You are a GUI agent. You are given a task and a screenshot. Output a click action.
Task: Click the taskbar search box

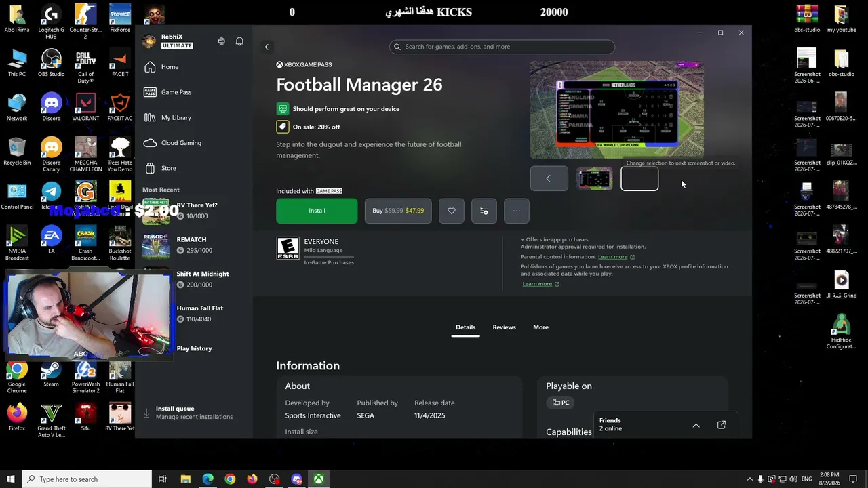[87, 479]
